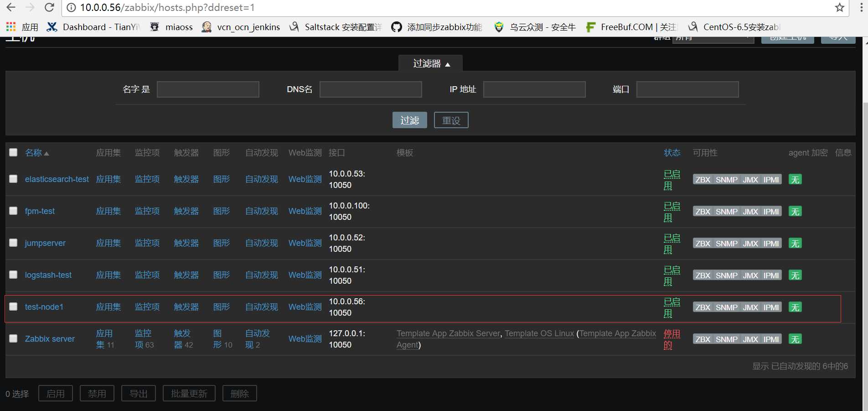Click ZBX badge for Zabbix server
Screen dimensions: 868x411
coord(703,339)
